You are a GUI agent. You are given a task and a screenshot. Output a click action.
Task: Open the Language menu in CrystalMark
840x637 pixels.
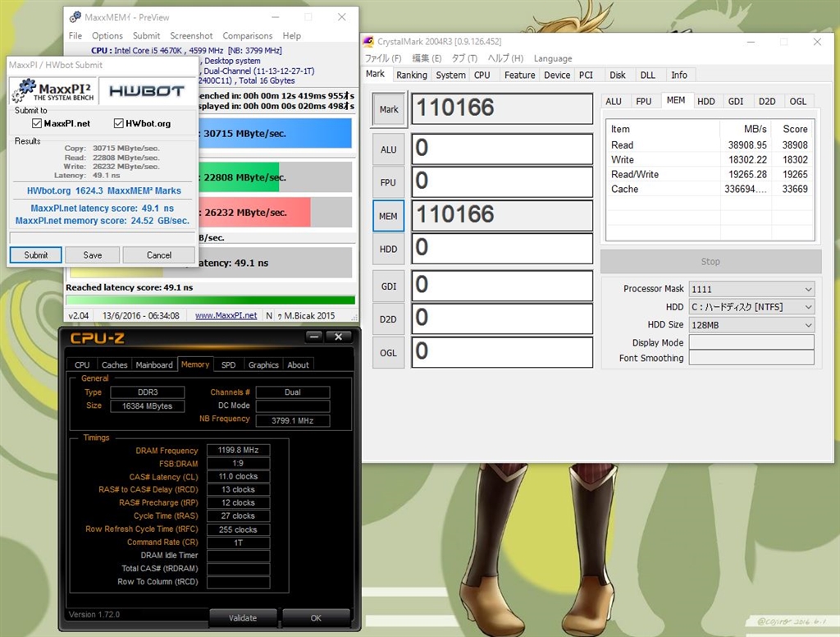click(x=553, y=58)
